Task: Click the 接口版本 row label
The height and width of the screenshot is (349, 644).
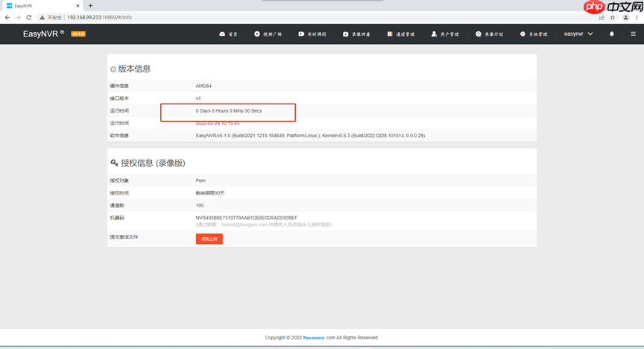Action: pyautogui.click(x=119, y=98)
